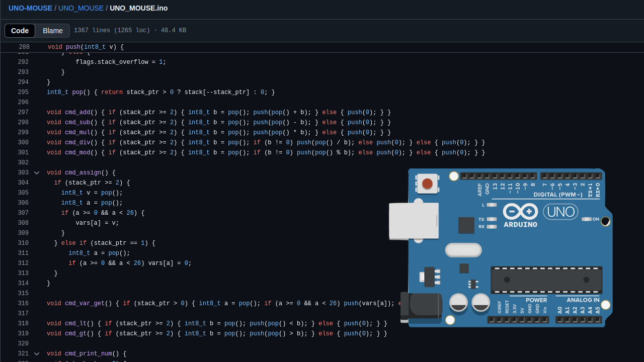Collapse the cmd_assign function at line 303
The width and height of the screenshot is (644, 362).
(x=37, y=172)
